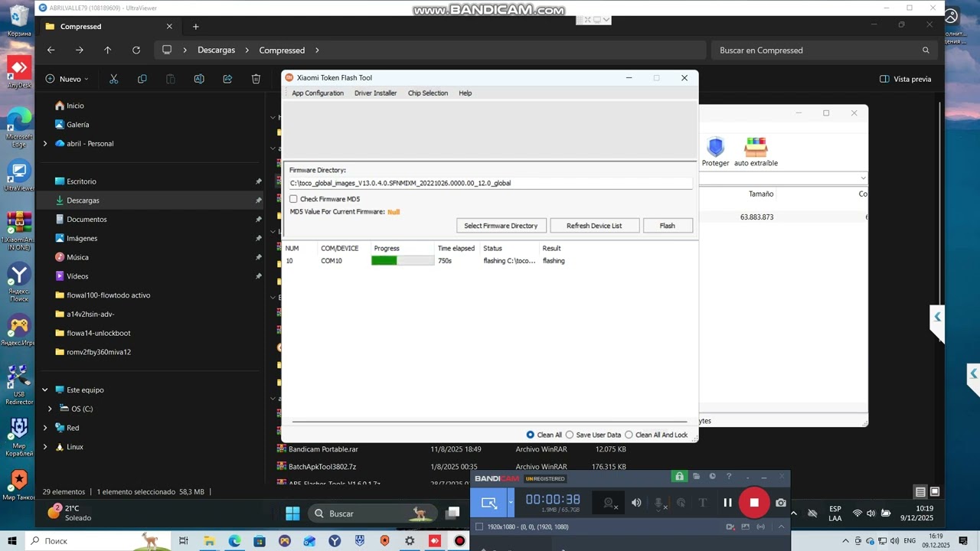Viewport: 980px width, 551px height.
Task: Expand the Red network node
Action: point(45,428)
